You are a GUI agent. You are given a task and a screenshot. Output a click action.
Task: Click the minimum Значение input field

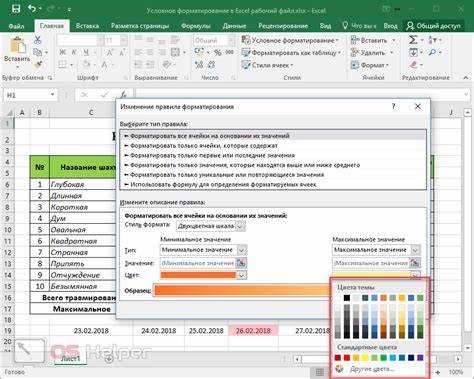coord(197,263)
